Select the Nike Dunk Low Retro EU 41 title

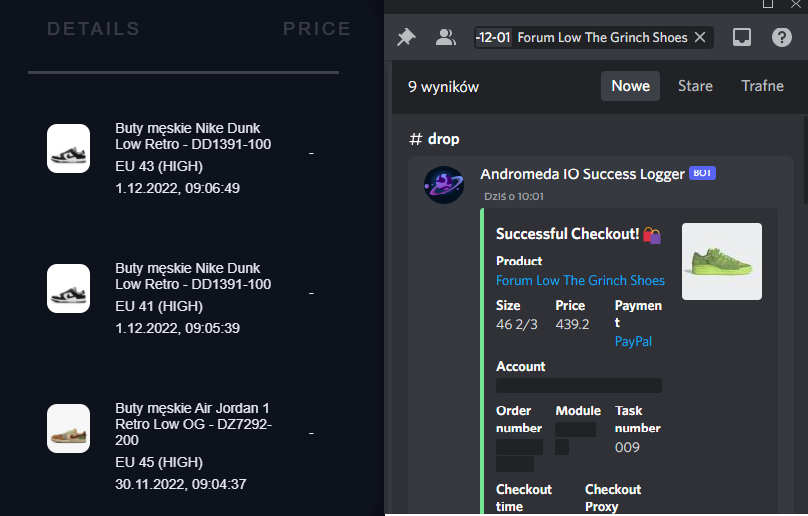point(193,276)
